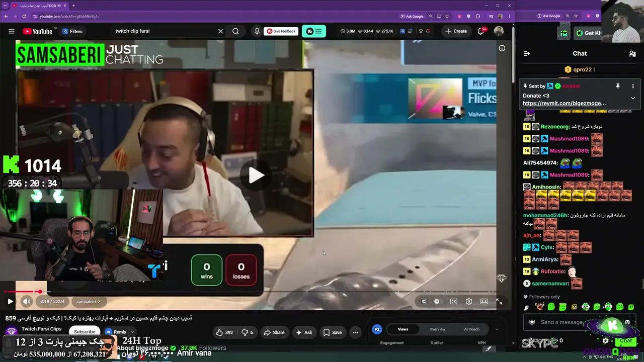Share this video
Image resolution: width=644 pixels, height=362 pixels.
coord(274,332)
